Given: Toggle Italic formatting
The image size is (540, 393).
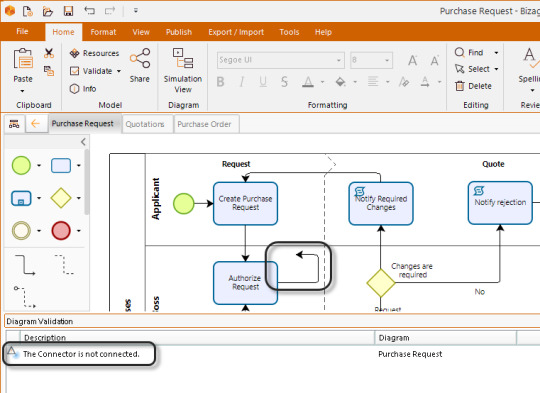Looking at the screenshot, I should coord(242,82).
